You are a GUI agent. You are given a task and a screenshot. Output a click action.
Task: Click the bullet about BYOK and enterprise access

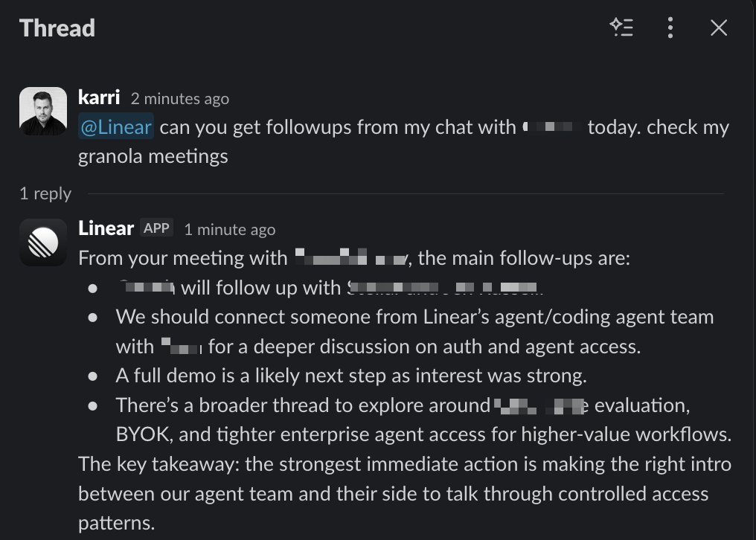pos(423,420)
